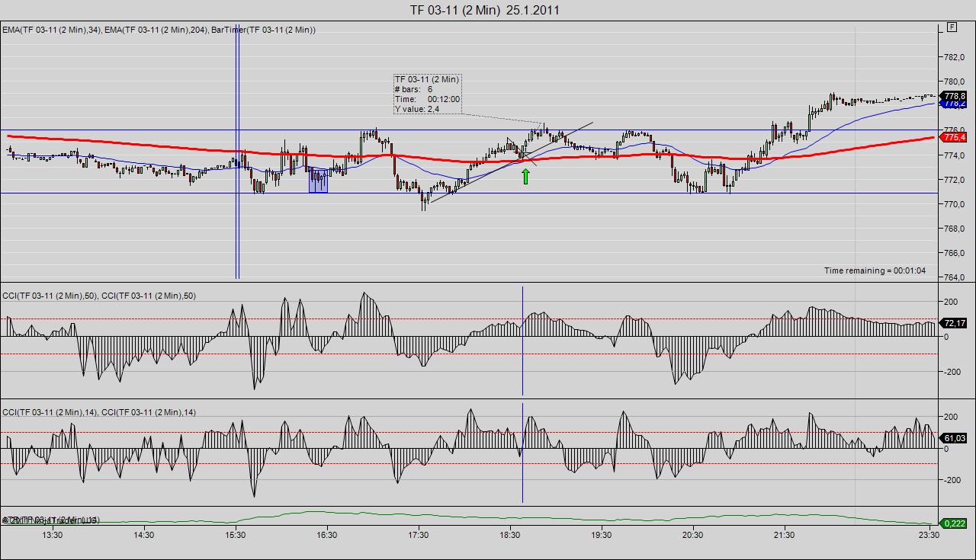Image resolution: width=976 pixels, height=560 pixels.
Task: Click the red 775,4 EMA price marker
Action: [x=955, y=137]
